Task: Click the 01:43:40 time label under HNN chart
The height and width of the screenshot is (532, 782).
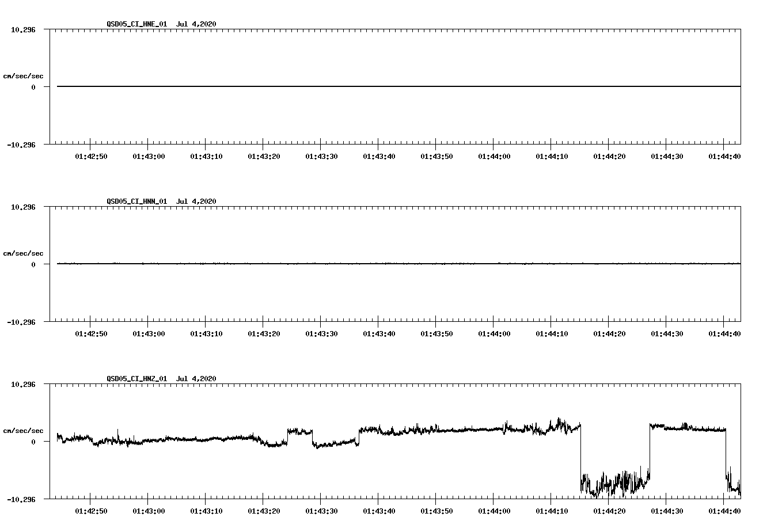Action: (379, 334)
